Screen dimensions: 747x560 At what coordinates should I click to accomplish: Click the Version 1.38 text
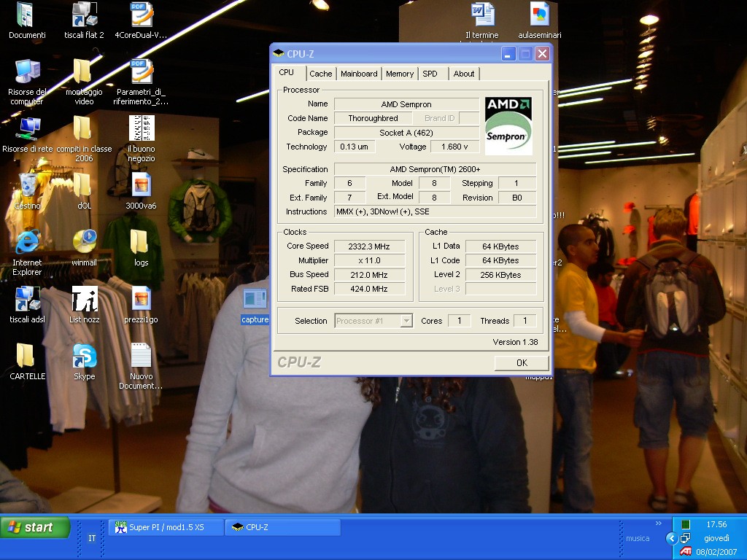pos(515,342)
